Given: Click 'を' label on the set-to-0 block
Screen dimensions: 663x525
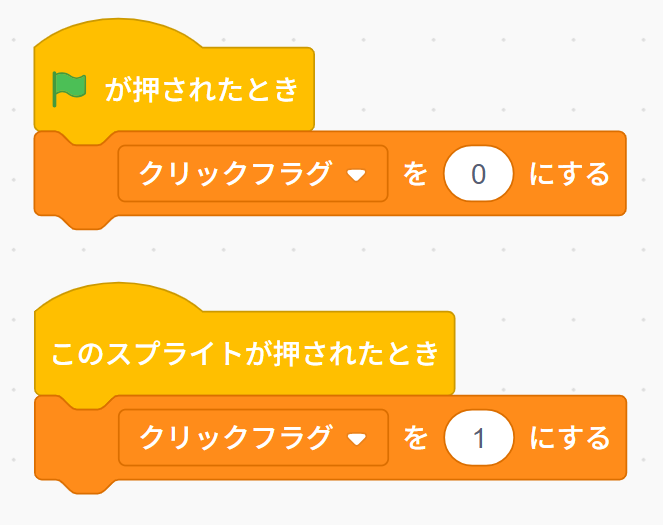Looking at the screenshot, I should (x=415, y=174).
